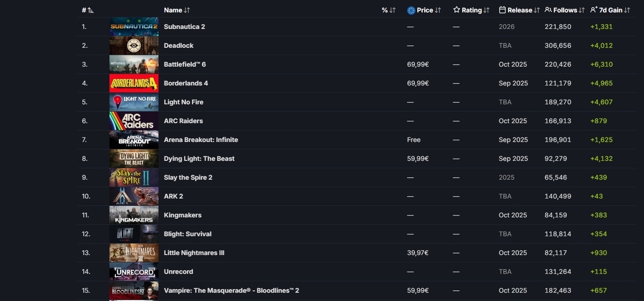Sort games by Price column

click(424, 10)
